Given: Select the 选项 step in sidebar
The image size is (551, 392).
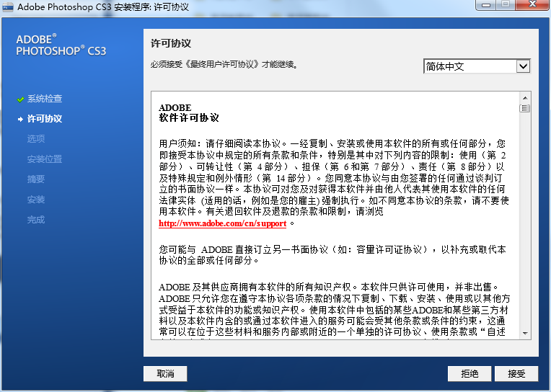Looking at the screenshot, I should (36, 139).
